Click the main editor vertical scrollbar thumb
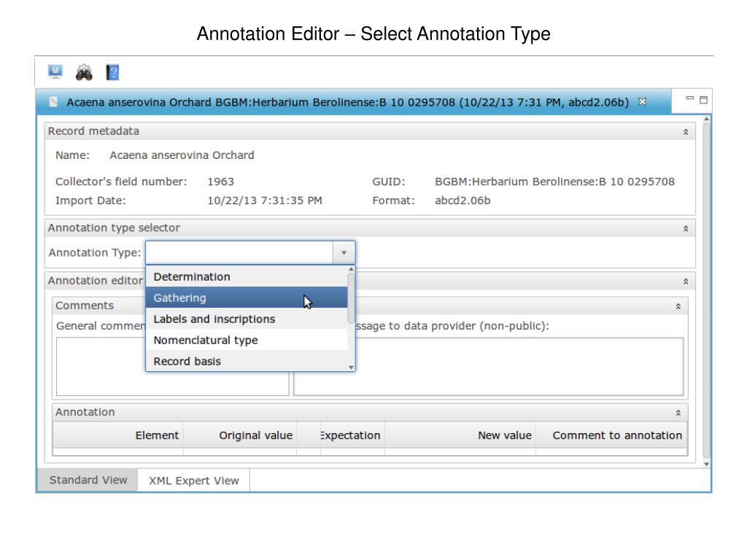This screenshot has width=747, height=560. [x=706, y=290]
